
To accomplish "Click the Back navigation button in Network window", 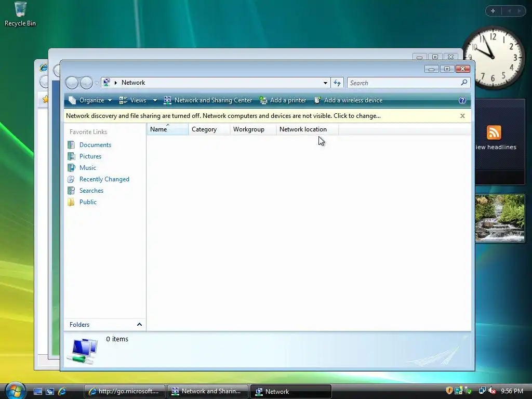I will point(72,83).
